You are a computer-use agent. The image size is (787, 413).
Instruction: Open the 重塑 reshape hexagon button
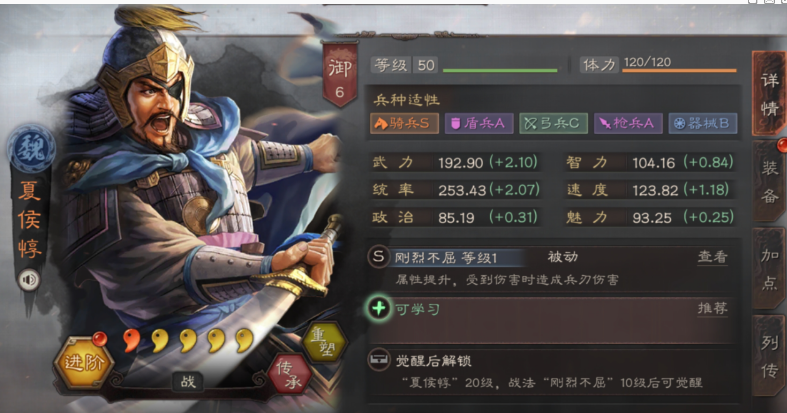tap(325, 343)
